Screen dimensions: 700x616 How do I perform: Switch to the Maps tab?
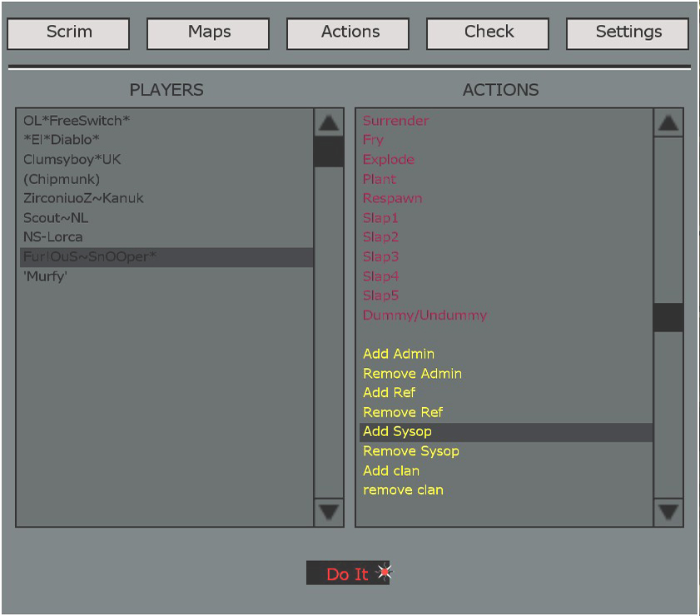click(209, 33)
